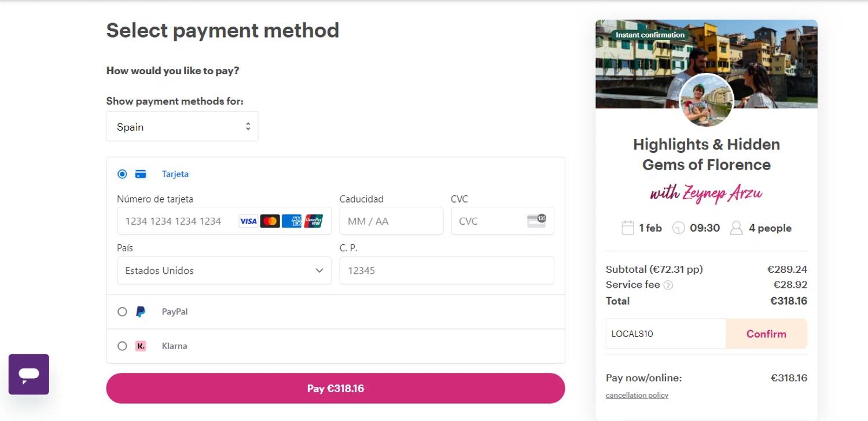Screen dimensions: 868x421
Task: Expand the País Estados Unidos dropdown
Action: tap(224, 270)
